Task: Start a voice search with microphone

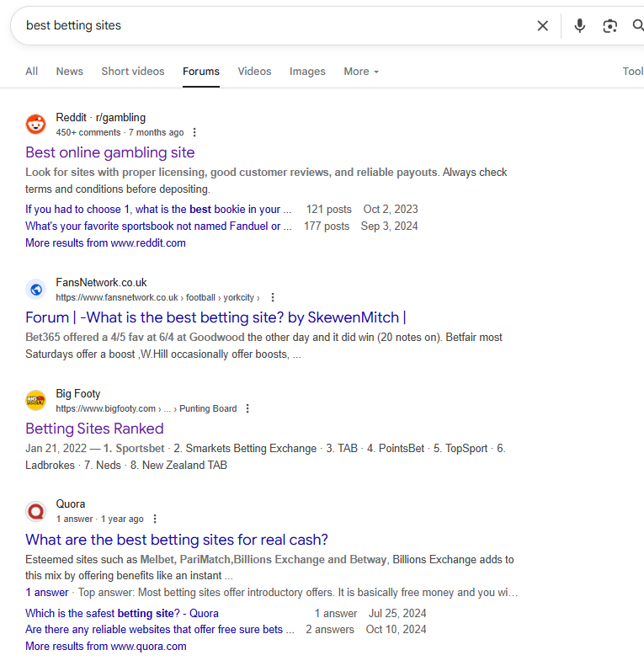Action: (x=579, y=26)
